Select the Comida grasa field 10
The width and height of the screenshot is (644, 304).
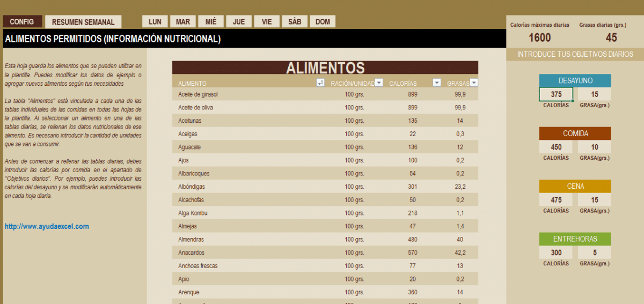pos(595,147)
